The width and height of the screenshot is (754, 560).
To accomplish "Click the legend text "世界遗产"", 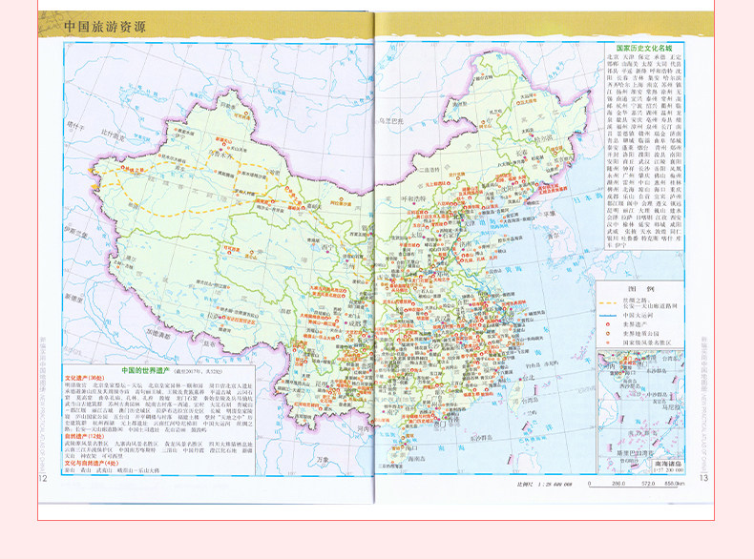I will pyautogui.click(x=635, y=324).
